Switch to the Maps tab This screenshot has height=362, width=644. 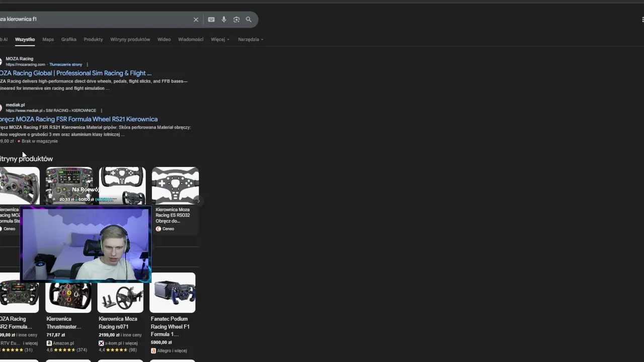[x=48, y=39]
